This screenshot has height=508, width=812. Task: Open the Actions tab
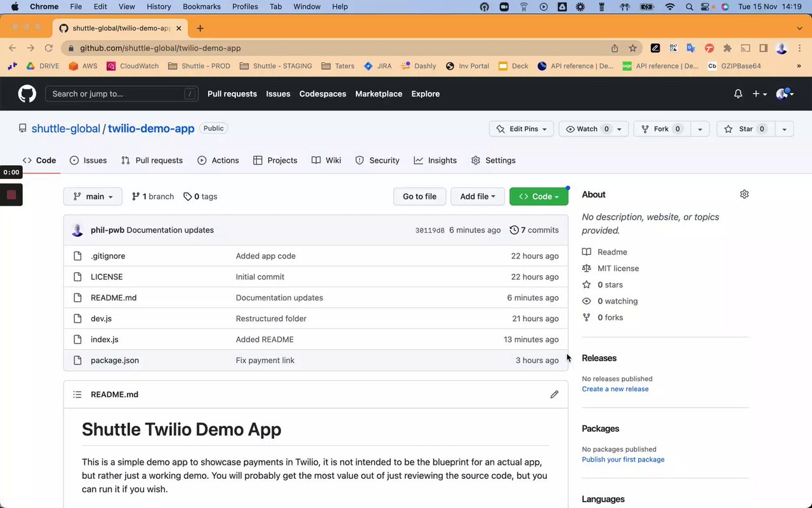(218, 161)
